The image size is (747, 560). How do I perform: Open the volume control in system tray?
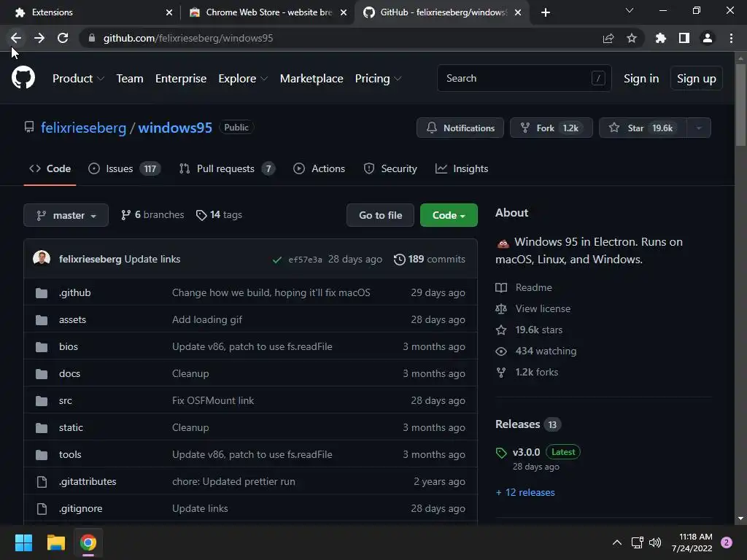coord(656,542)
